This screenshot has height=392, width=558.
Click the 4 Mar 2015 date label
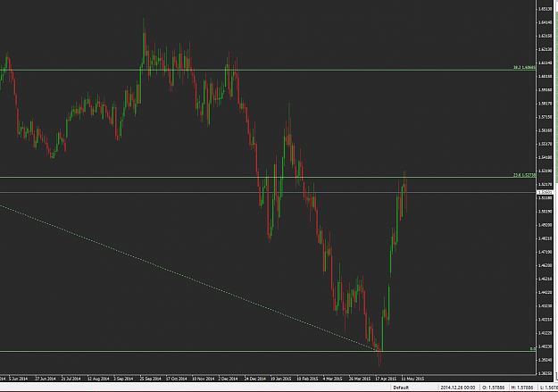pyautogui.click(x=332, y=379)
